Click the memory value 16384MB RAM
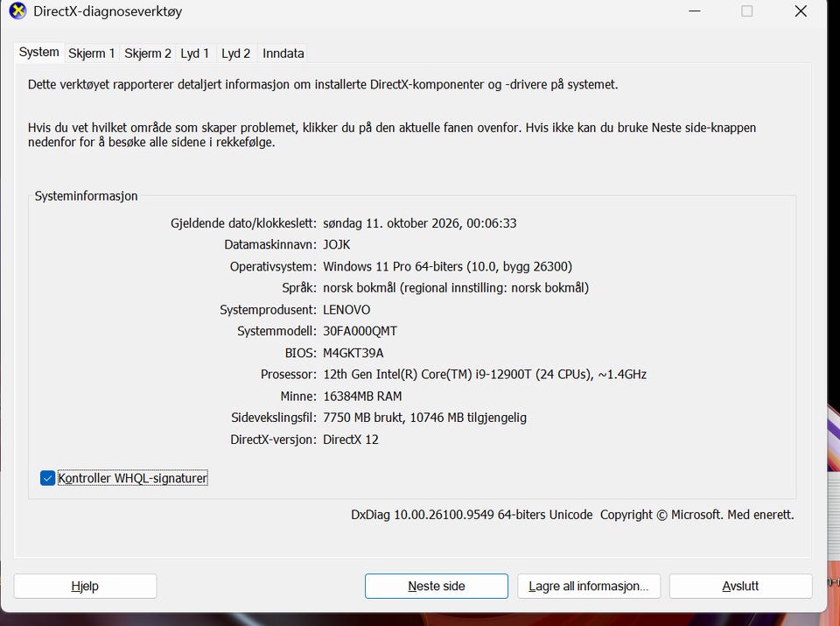840x626 pixels. coord(362,397)
